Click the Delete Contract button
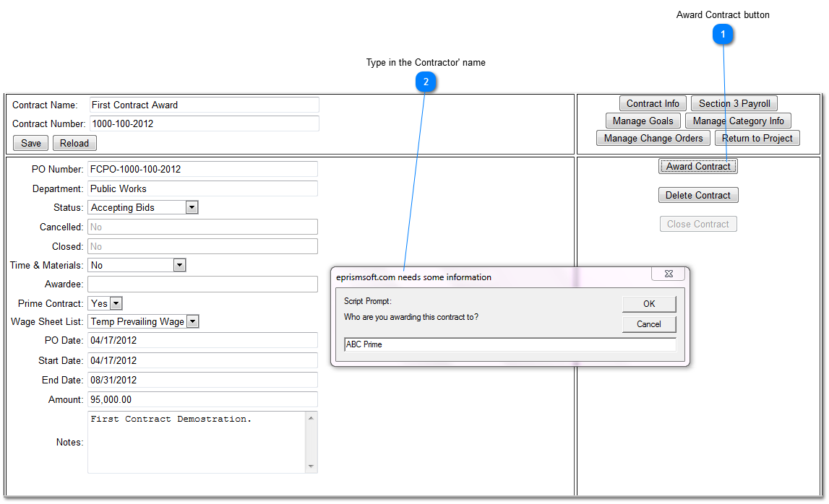This screenshot has height=504, width=829. [697, 196]
